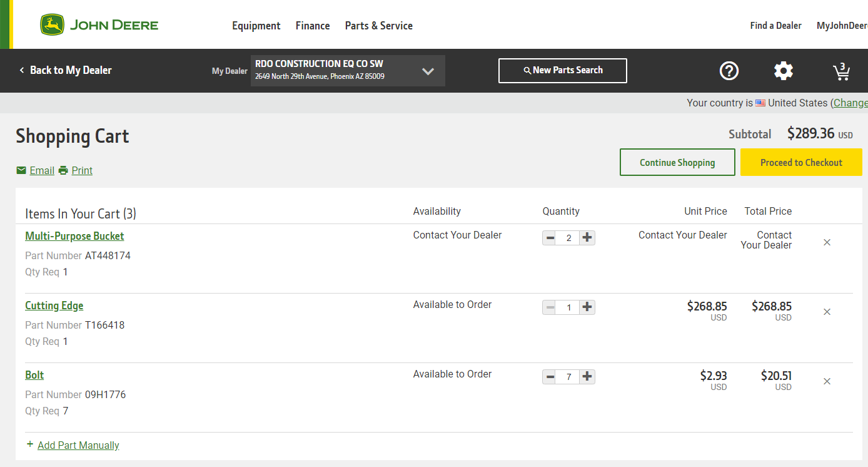Viewport: 868px width, 467px height.
Task: Delete the Bolt item from cart
Action: pyautogui.click(x=827, y=381)
